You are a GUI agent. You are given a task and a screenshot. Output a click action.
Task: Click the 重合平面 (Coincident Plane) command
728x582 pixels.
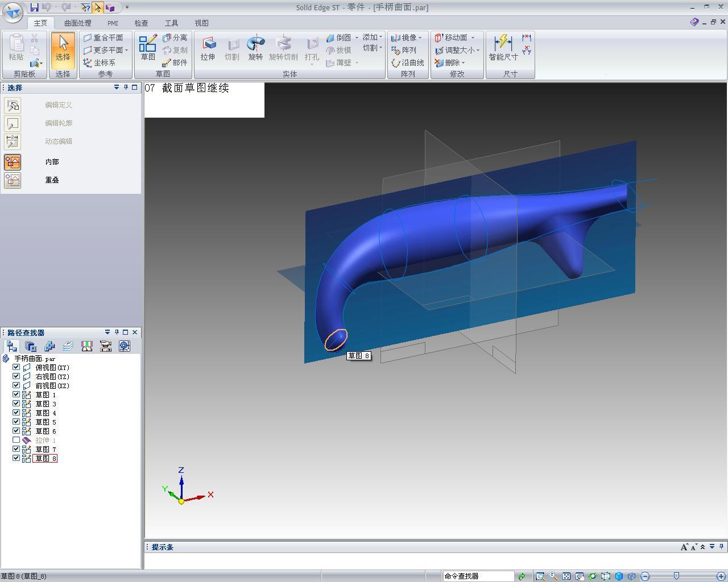[x=104, y=38]
